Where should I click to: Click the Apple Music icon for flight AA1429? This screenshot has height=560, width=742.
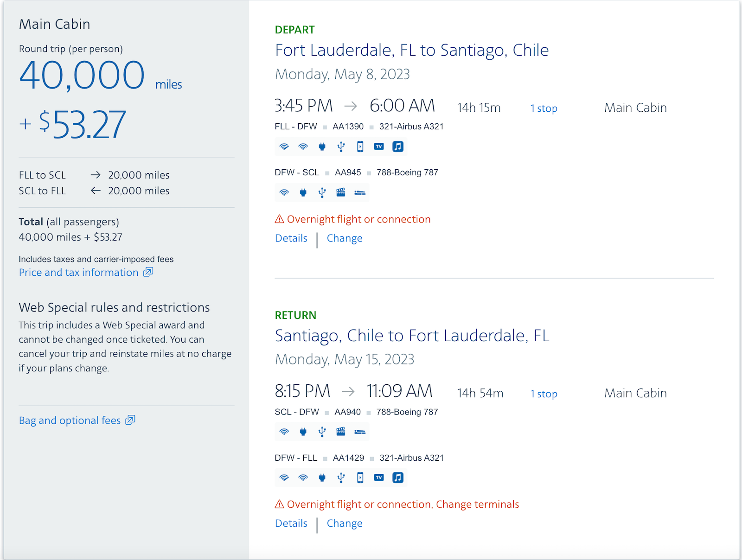tap(398, 477)
